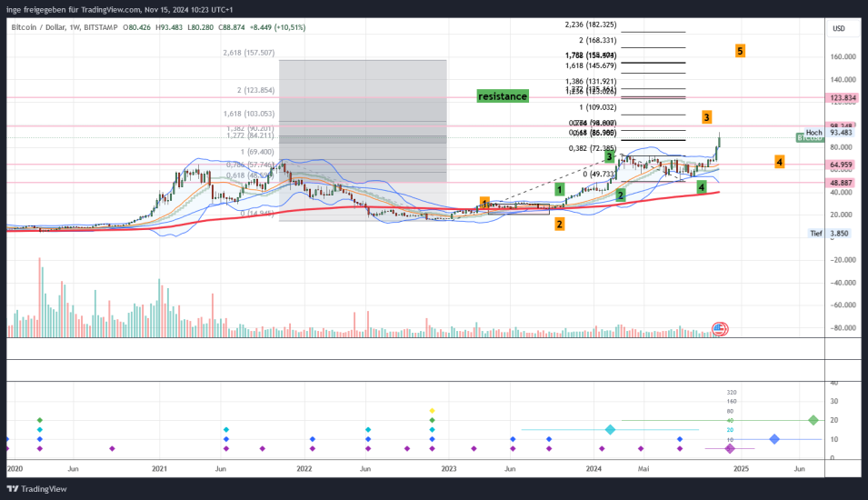Image resolution: width=868 pixels, height=500 pixels.
Task: Click the US flag economic event icon
Action: click(719, 329)
